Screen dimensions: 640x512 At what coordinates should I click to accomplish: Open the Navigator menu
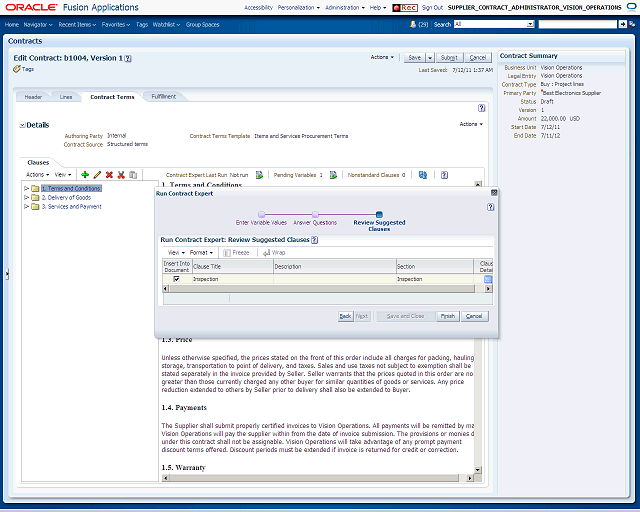tap(38, 24)
